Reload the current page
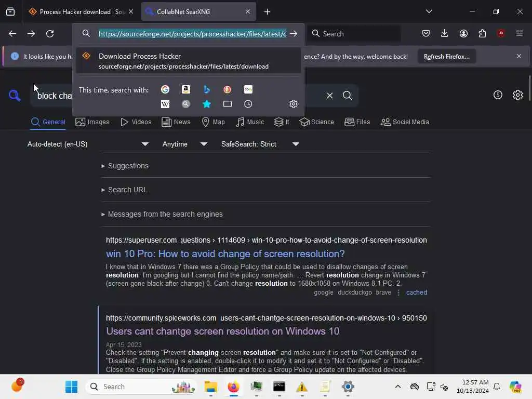532x399 pixels. click(50, 34)
